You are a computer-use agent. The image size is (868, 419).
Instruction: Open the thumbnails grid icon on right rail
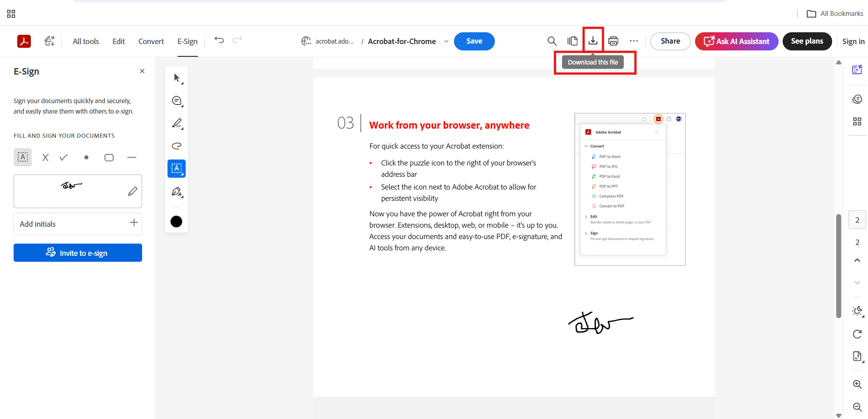click(857, 121)
